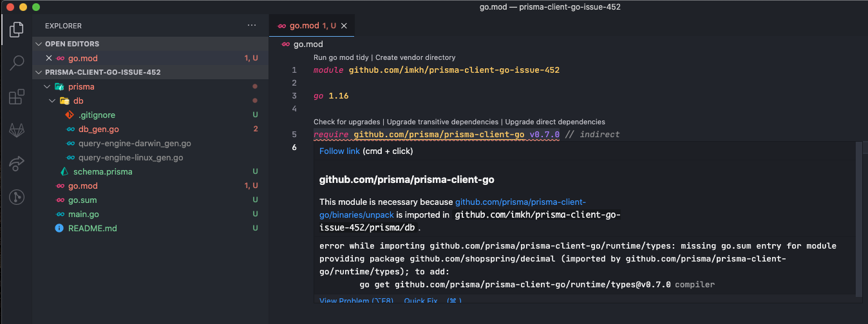Click the github.com/prisma/prisma-client-go hover heading

pos(407,179)
